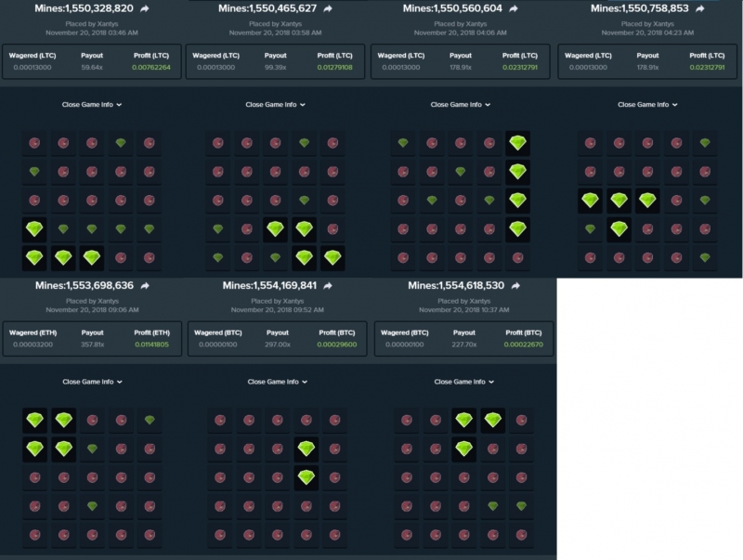Collapse Game Info for bet 1,550,465,627
This screenshot has height=560, width=743.
tap(275, 105)
